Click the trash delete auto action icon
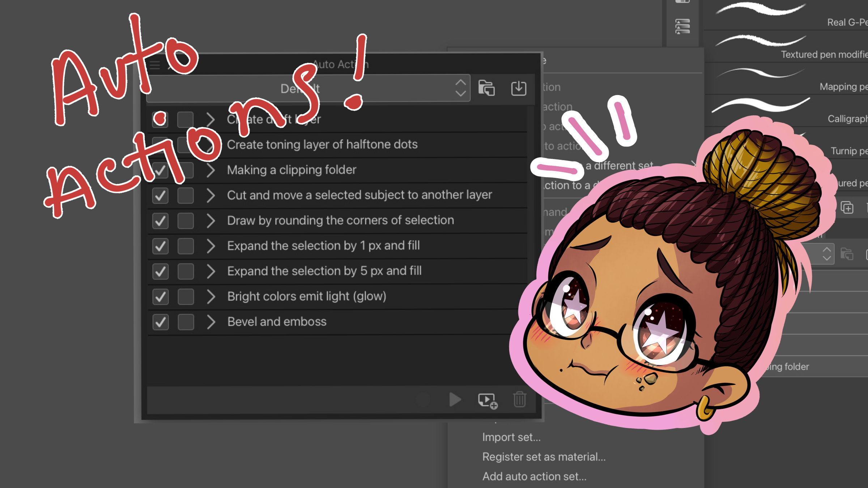Screen dimensions: 868x488 click(520, 400)
